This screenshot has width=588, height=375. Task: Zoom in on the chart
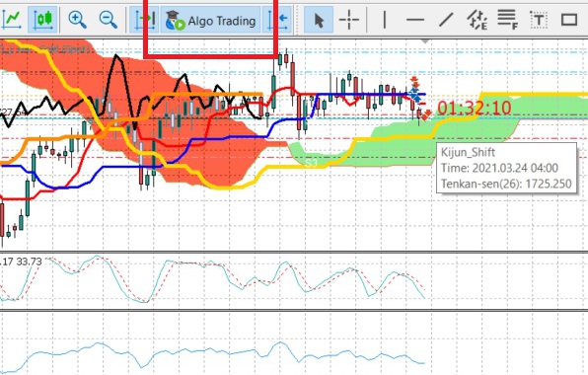[77, 19]
